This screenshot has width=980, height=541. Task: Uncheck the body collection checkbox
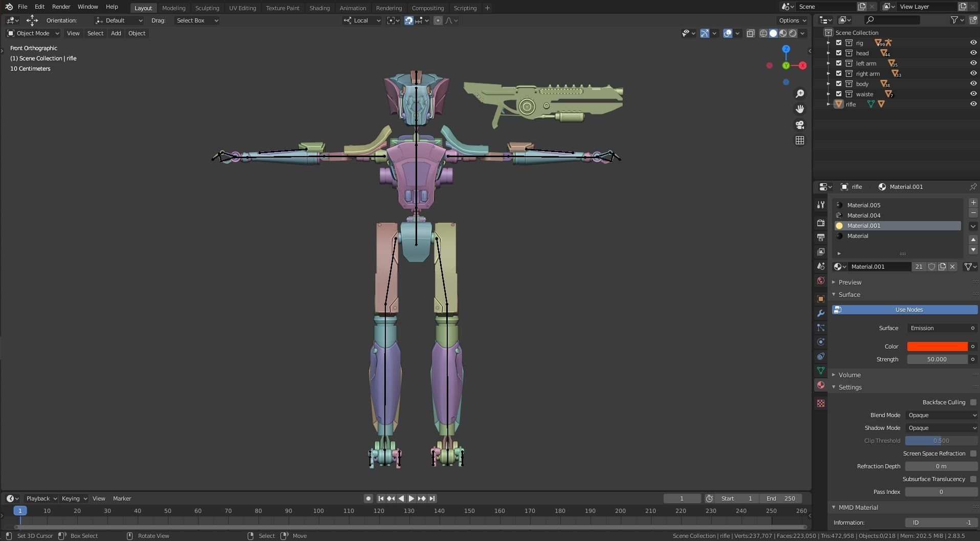pos(839,84)
